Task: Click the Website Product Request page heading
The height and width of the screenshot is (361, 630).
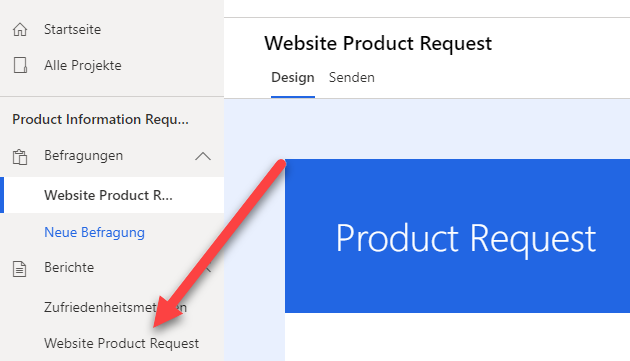Action: coord(378,43)
